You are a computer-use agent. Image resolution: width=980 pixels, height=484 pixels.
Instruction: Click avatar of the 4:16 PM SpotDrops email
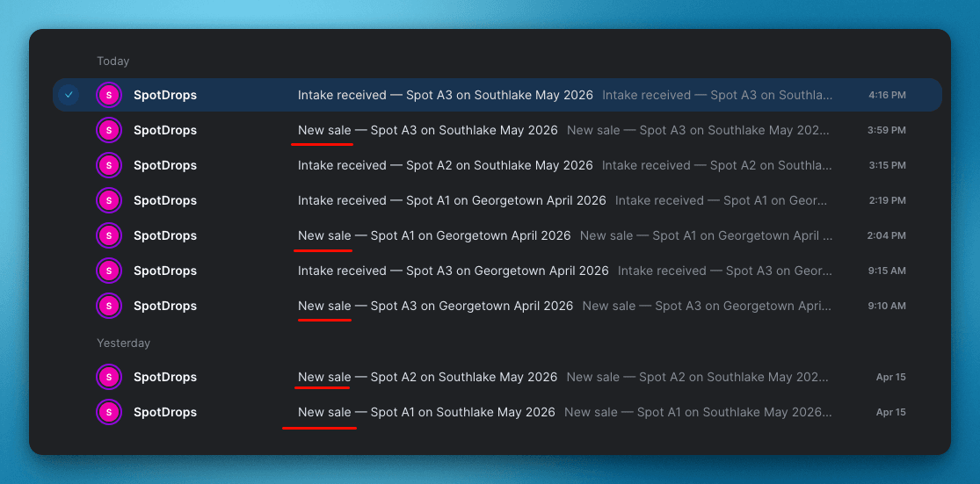[x=109, y=95]
